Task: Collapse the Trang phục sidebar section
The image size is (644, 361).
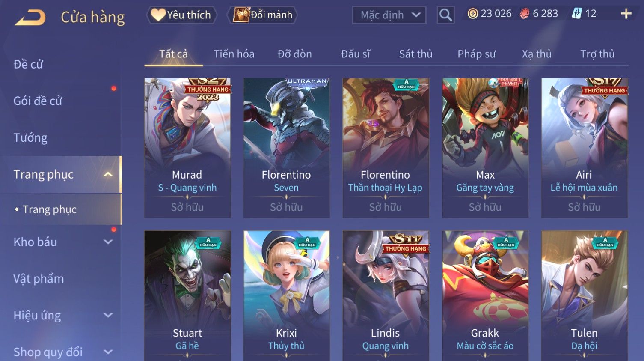Action: pyautogui.click(x=108, y=174)
